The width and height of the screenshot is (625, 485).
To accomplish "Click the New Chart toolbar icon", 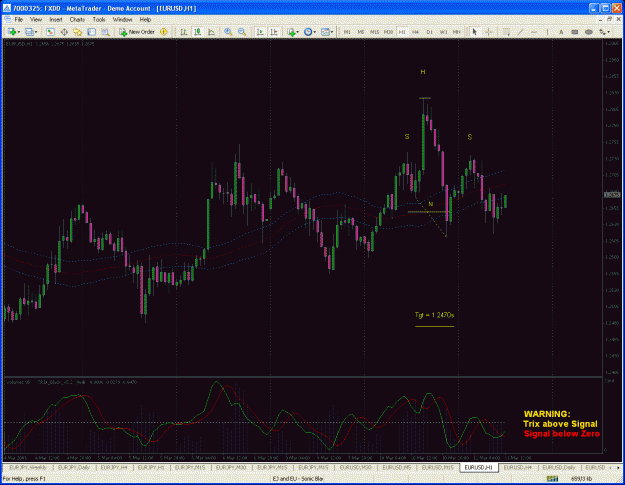I will [12, 32].
